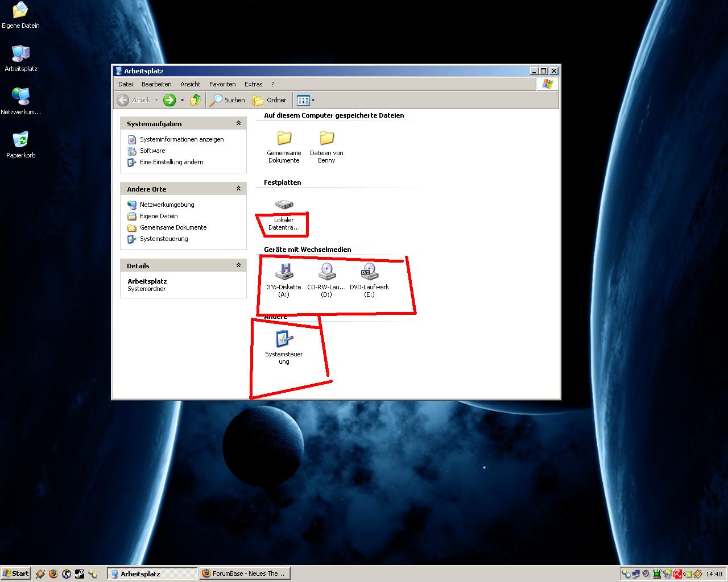Open Netzwerkumgebung from Andere Orte
Image resolution: width=728 pixels, height=582 pixels.
tap(167, 205)
